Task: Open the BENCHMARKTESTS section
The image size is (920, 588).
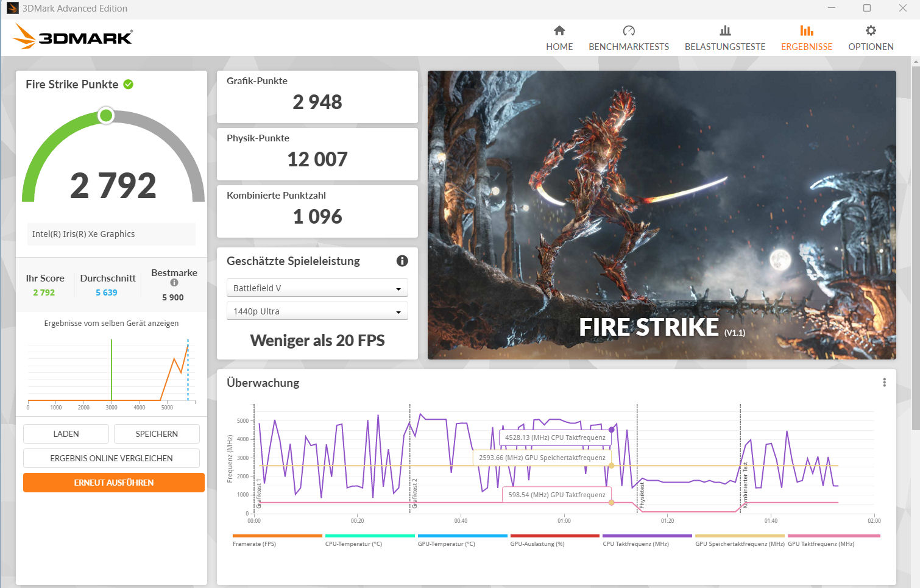Action: click(629, 38)
